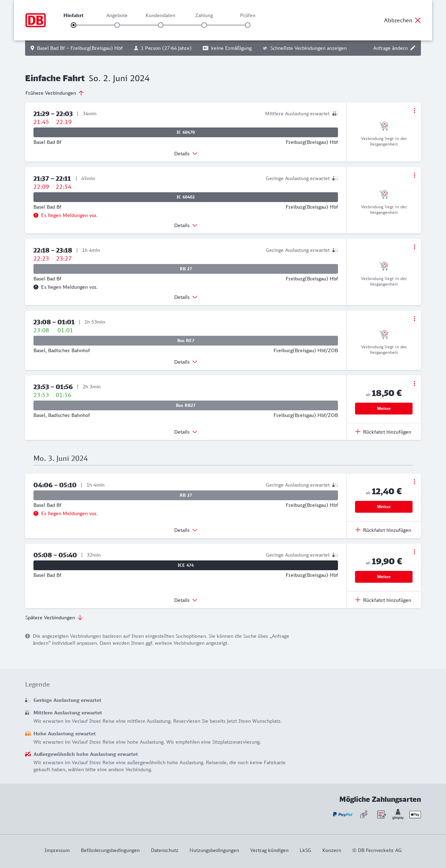Viewport: 446px width, 868px height.
Task: Click the pencil icon beside Anfrage ändern
Action: point(413,48)
